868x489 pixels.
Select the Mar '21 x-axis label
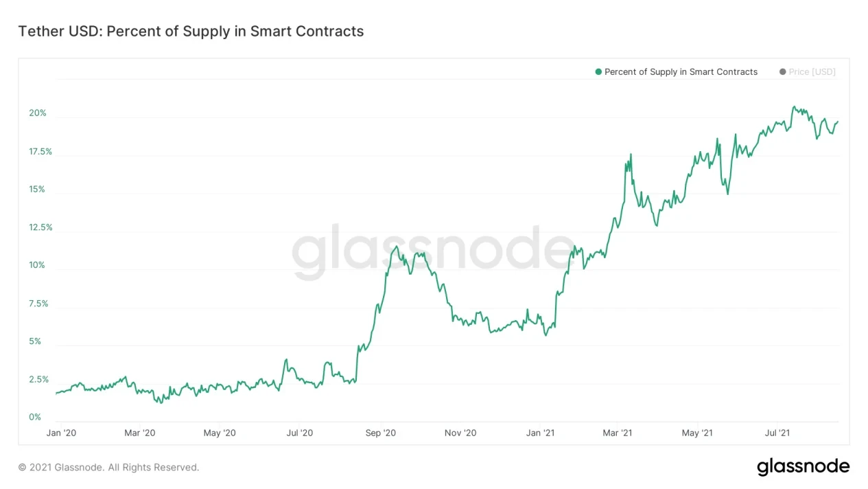618,433
